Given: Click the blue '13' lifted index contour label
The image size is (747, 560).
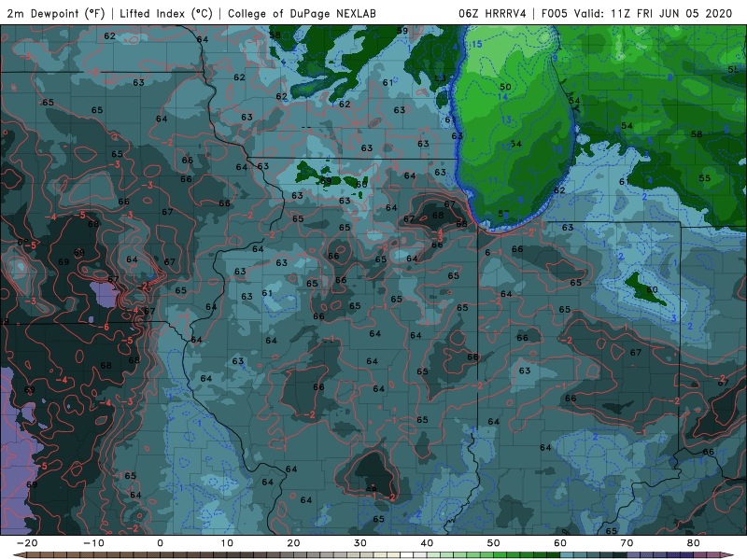Looking at the screenshot, I should coord(506,119).
